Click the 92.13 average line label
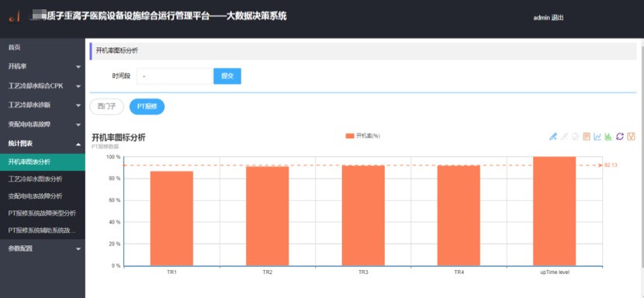Viewport: 644px width, 298px height. pos(611,165)
